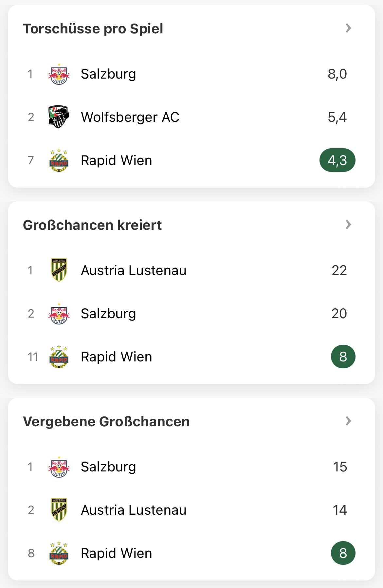
Task: Tap Rapid Wien crest in Vergebene Großchancen
Action: (59, 553)
